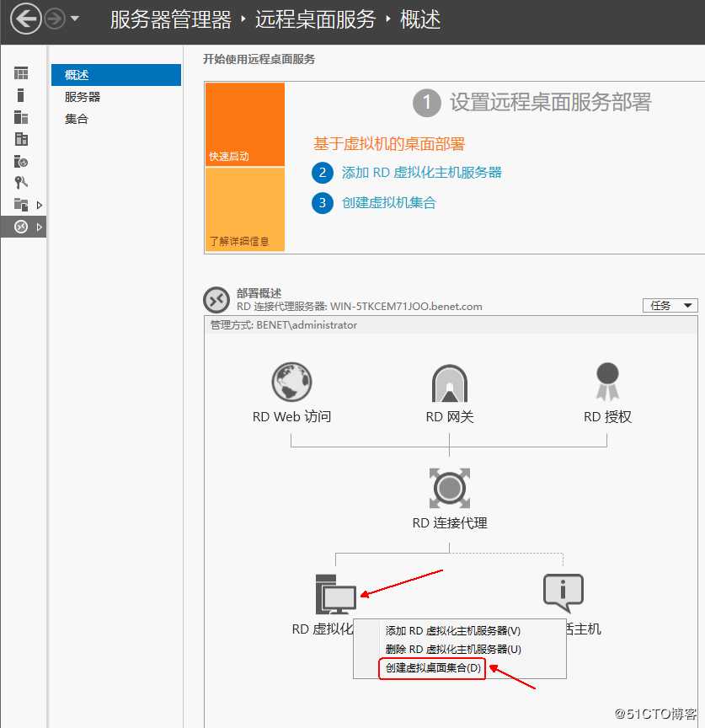Open the Dashboard icon in sidebar
The width and height of the screenshot is (705, 728).
tap(21, 73)
